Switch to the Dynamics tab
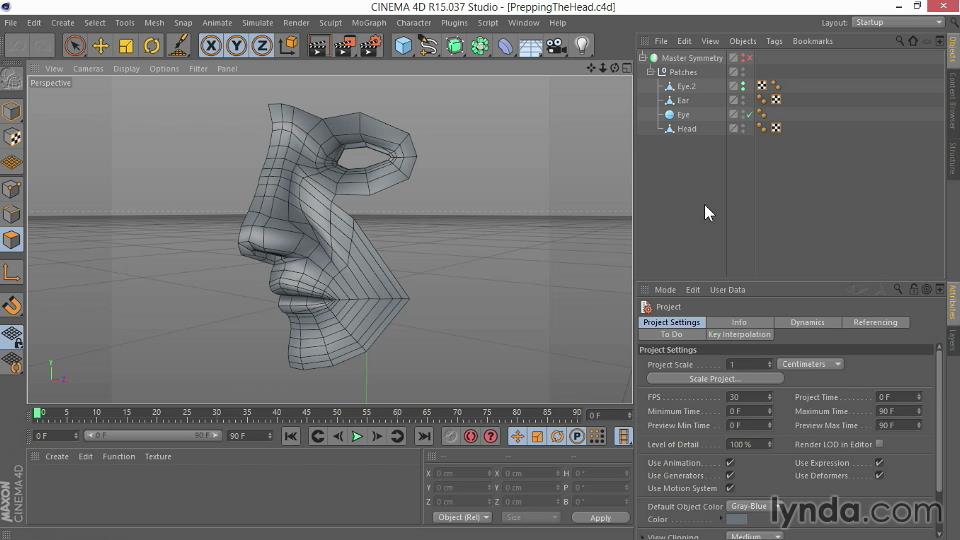 (x=807, y=322)
